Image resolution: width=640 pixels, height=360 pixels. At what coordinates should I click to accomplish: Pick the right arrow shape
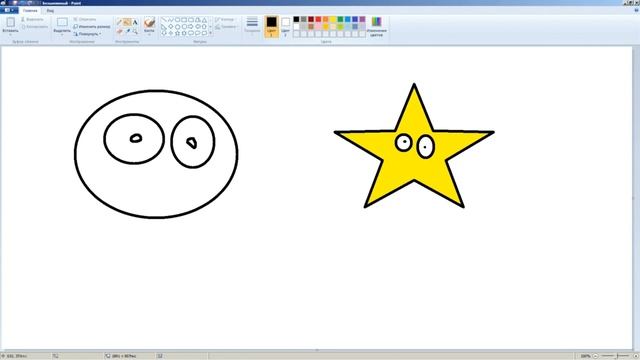pos(191,26)
